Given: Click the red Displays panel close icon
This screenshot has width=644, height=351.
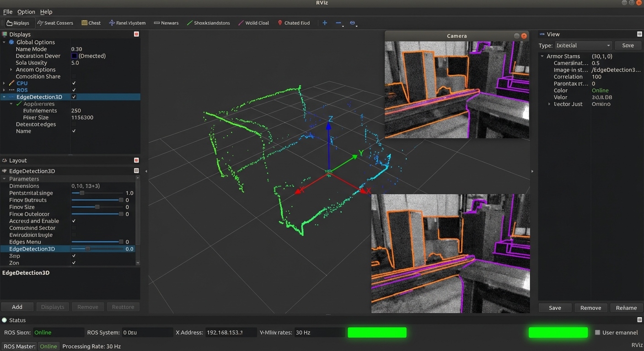Looking at the screenshot, I should (136, 34).
